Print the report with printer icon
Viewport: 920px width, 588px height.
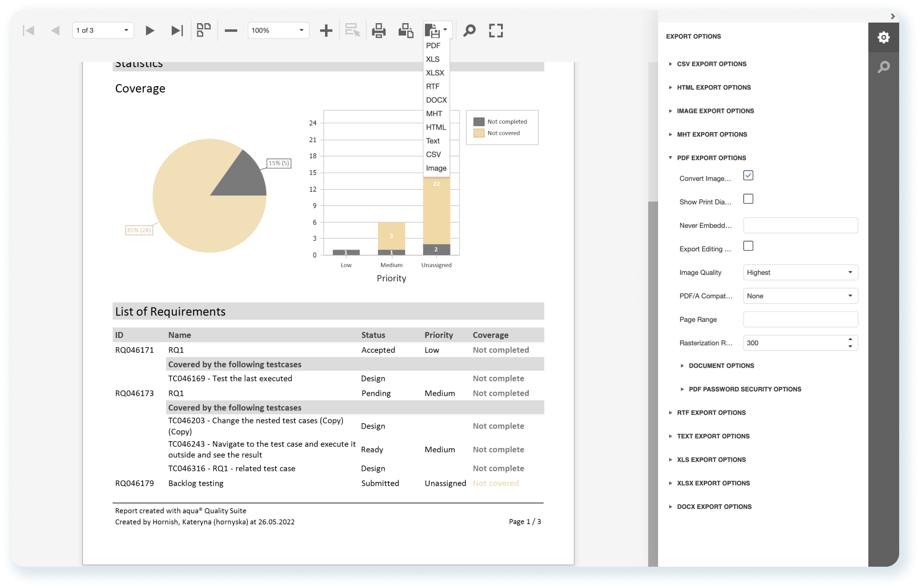pyautogui.click(x=379, y=31)
